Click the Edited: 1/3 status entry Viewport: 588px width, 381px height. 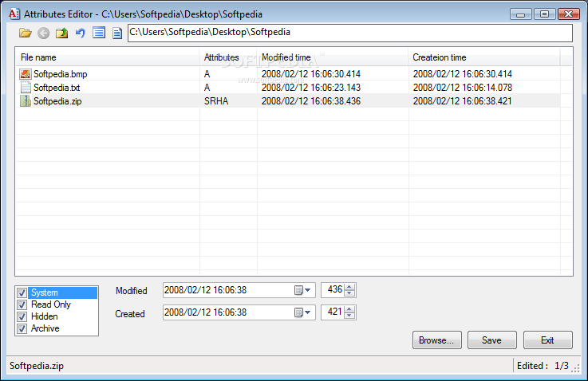click(543, 366)
